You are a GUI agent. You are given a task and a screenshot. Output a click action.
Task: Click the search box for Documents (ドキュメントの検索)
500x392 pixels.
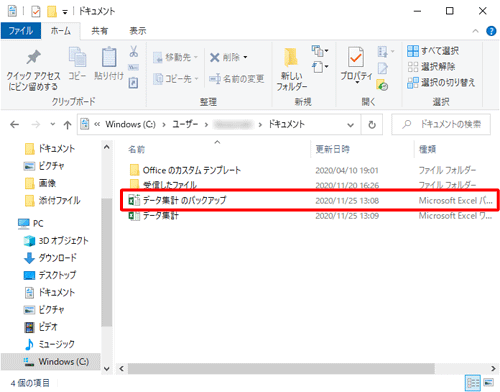point(441,124)
